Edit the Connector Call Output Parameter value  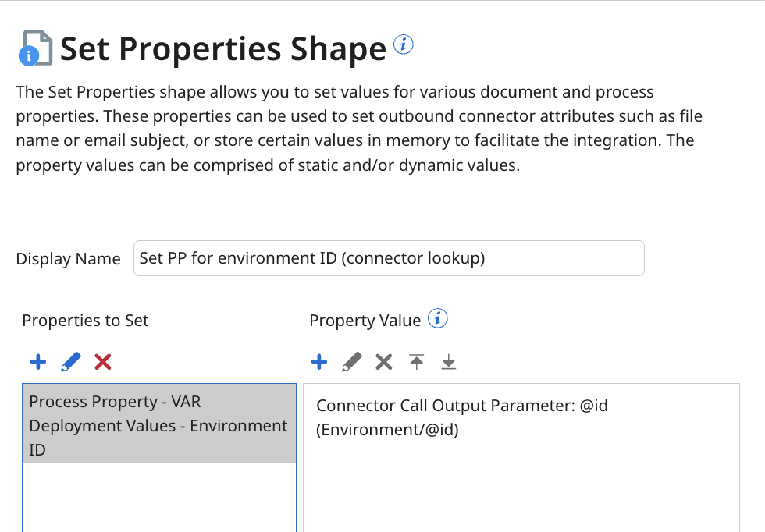click(351, 361)
